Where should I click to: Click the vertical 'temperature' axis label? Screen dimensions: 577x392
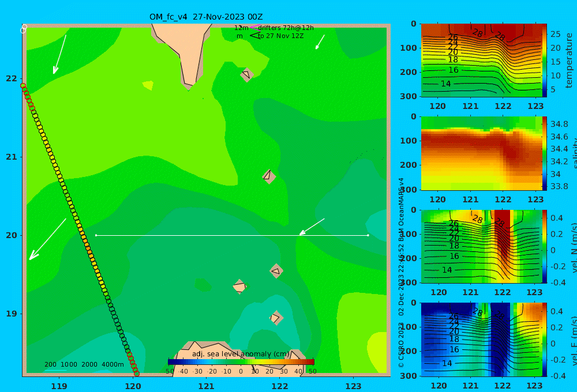pyautogui.click(x=569, y=61)
